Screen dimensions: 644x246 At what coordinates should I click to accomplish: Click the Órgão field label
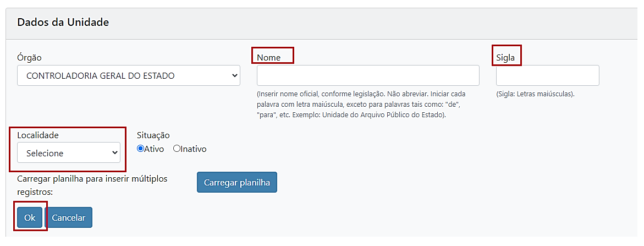(29, 57)
